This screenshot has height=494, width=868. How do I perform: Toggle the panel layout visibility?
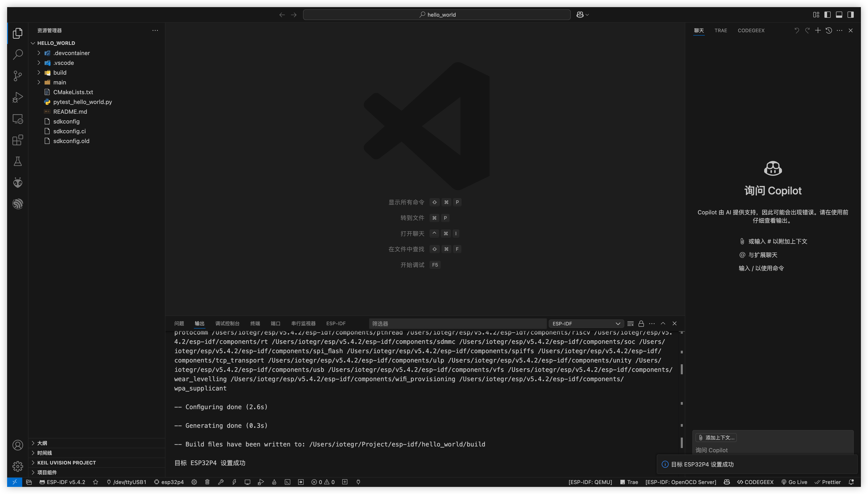pos(839,15)
